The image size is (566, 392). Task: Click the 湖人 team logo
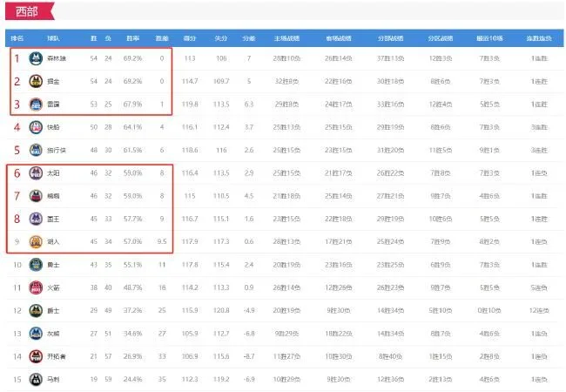[x=36, y=241]
